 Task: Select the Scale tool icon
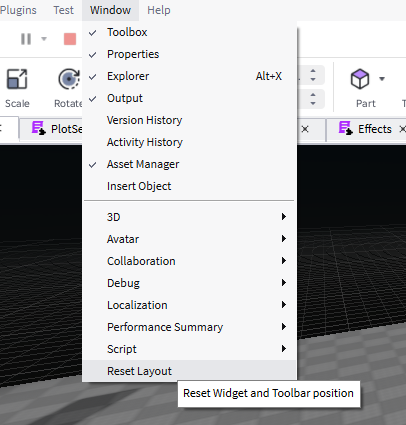pos(17,79)
